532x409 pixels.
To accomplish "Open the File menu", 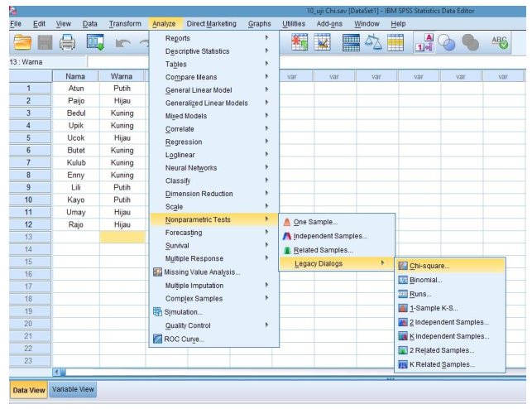I will point(16,24).
